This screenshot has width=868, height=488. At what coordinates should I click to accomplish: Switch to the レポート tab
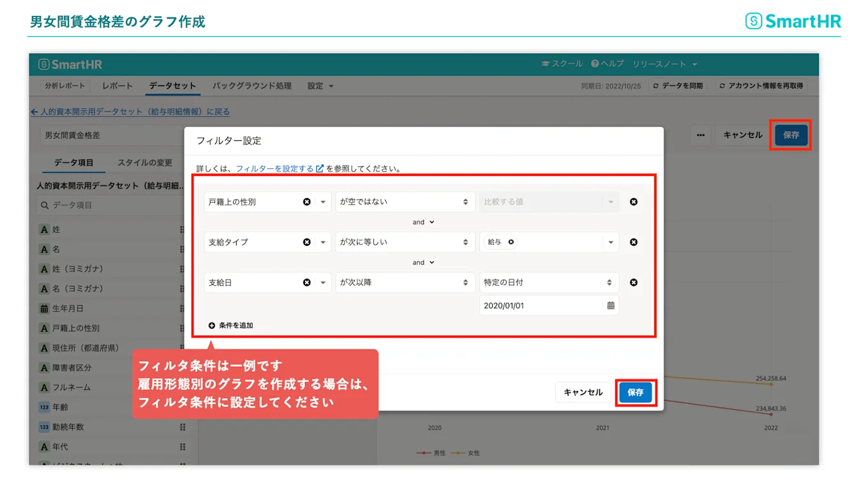(x=117, y=85)
